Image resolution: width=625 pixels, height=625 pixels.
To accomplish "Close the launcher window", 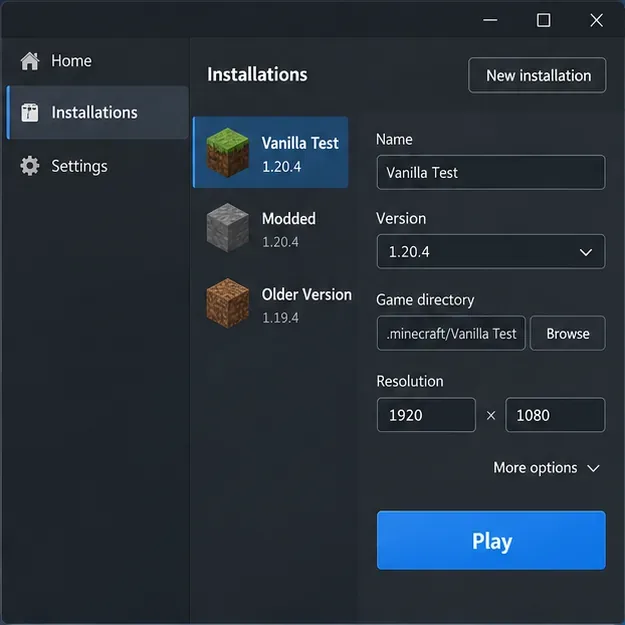I will (x=596, y=20).
